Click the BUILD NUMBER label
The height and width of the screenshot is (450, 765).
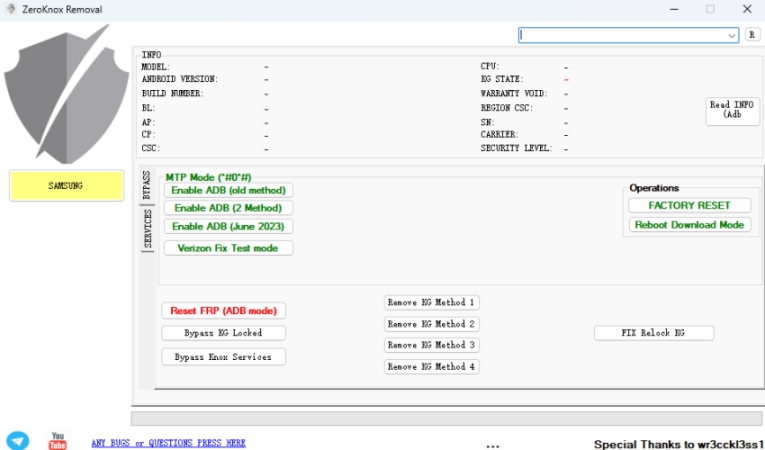tap(173, 93)
